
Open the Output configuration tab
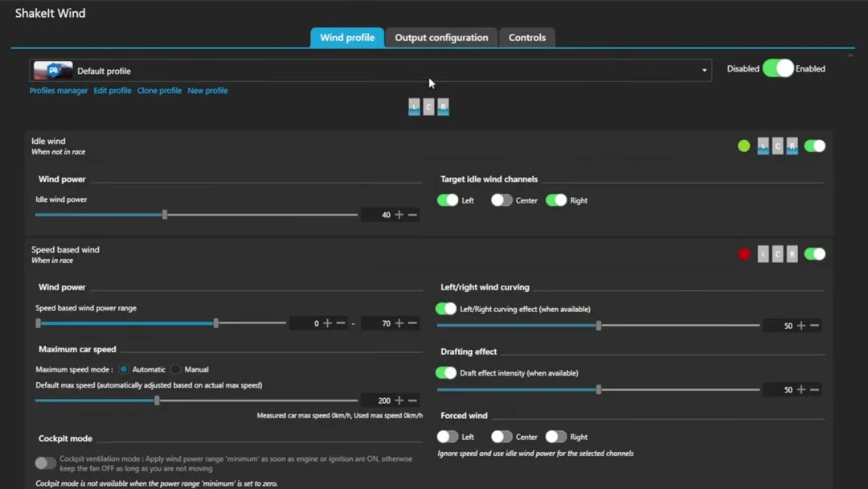click(x=441, y=38)
